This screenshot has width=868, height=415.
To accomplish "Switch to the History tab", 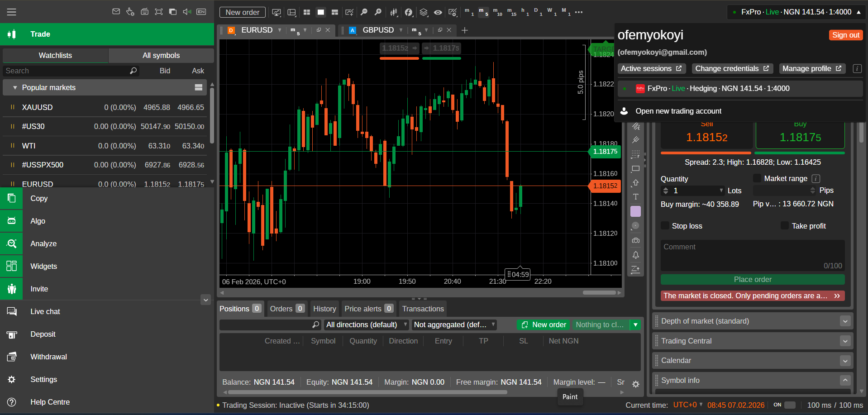I will pos(324,309).
